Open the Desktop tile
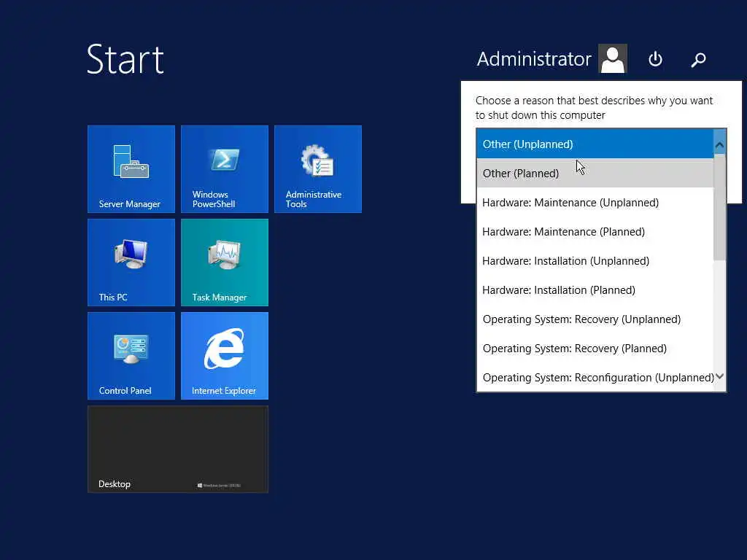The width and height of the screenshot is (747, 560). click(x=178, y=449)
